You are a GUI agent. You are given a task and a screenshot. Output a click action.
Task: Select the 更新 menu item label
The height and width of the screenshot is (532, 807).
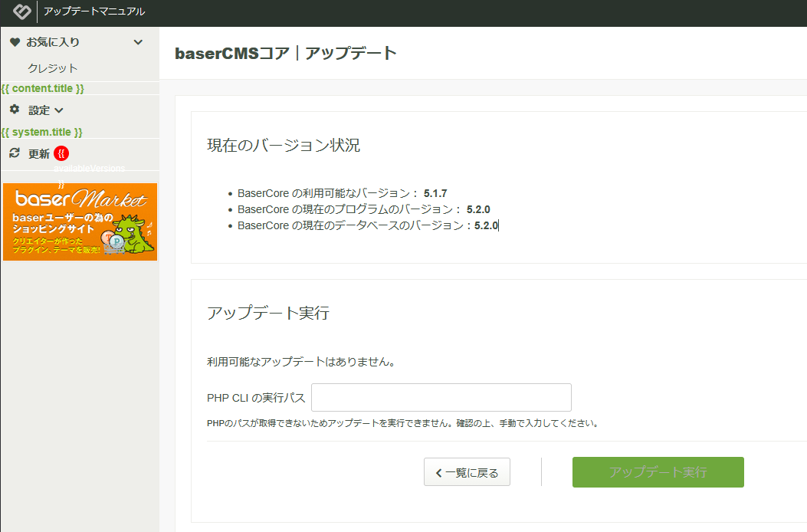click(39, 153)
